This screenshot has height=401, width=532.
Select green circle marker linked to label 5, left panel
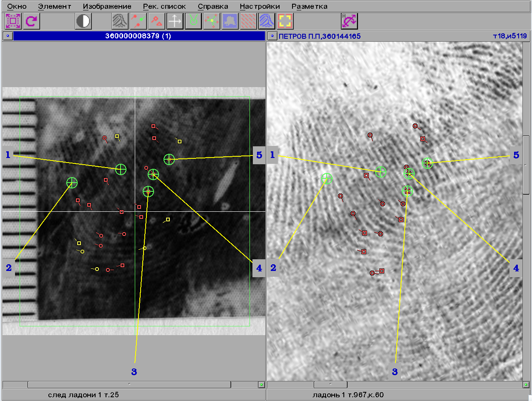coord(169,159)
